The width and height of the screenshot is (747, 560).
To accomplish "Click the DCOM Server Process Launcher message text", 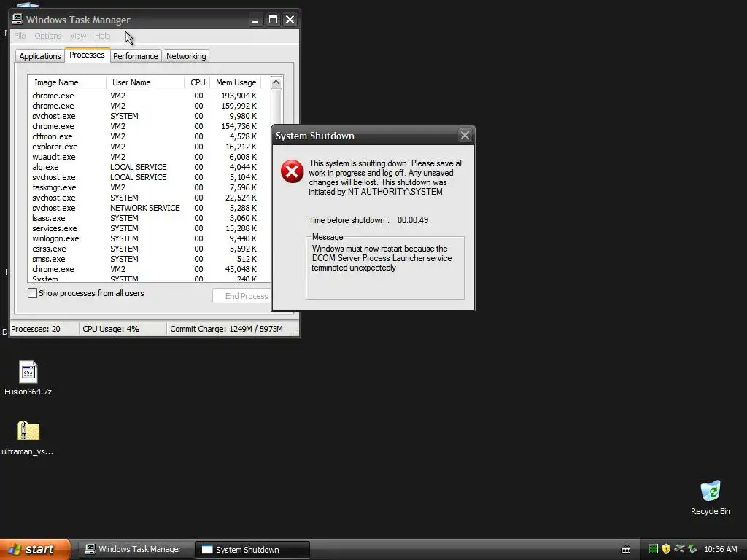I will coord(382,258).
